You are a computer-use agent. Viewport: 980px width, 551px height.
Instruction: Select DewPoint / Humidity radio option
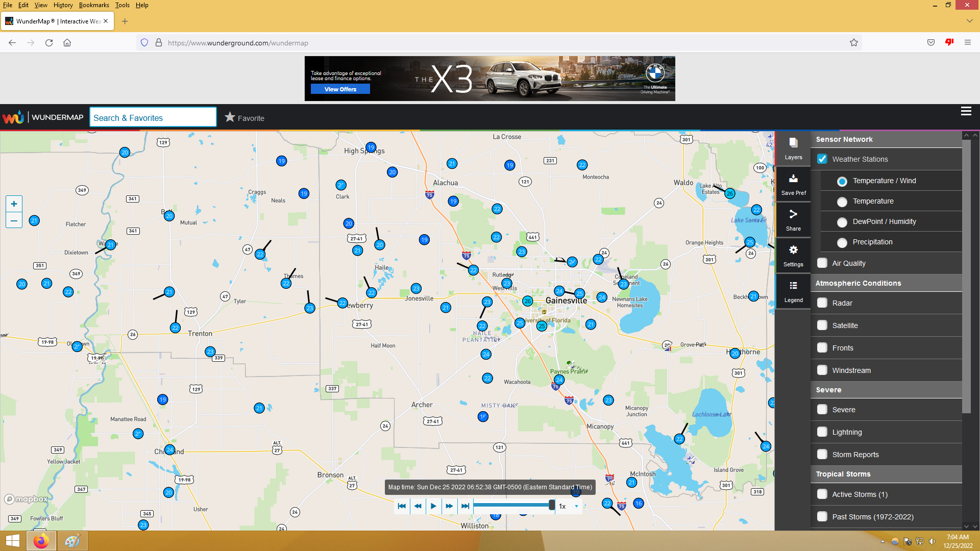pyautogui.click(x=842, y=222)
